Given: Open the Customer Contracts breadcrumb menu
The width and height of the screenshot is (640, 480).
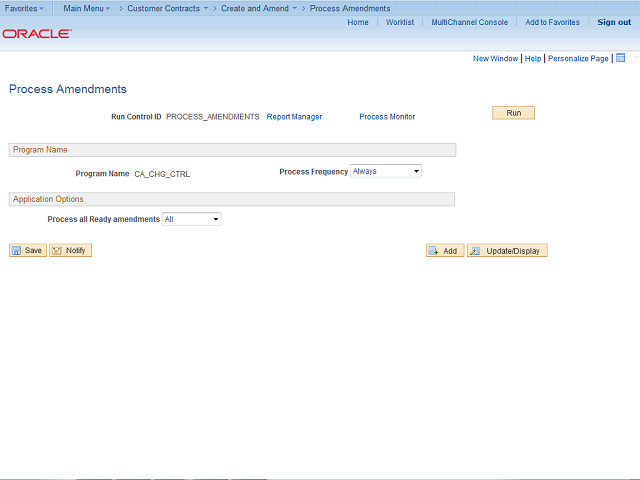Looking at the screenshot, I should coord(167,8).
